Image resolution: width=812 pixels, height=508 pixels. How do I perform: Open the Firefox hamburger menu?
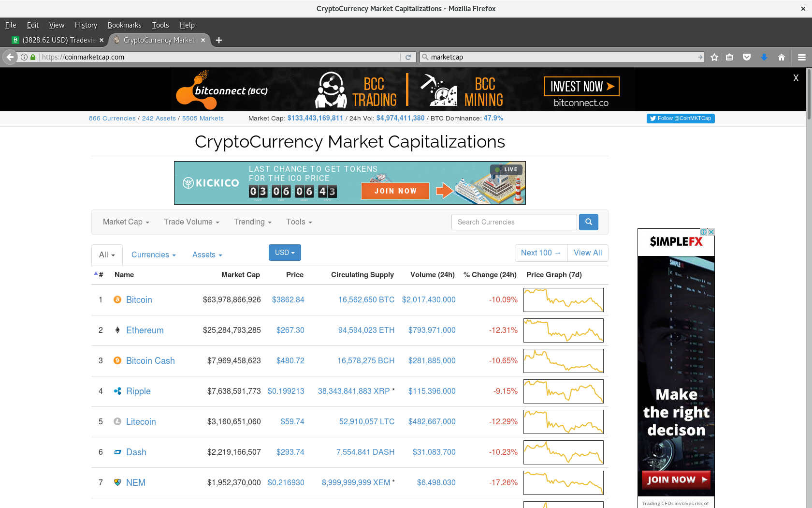pos(802,57)
